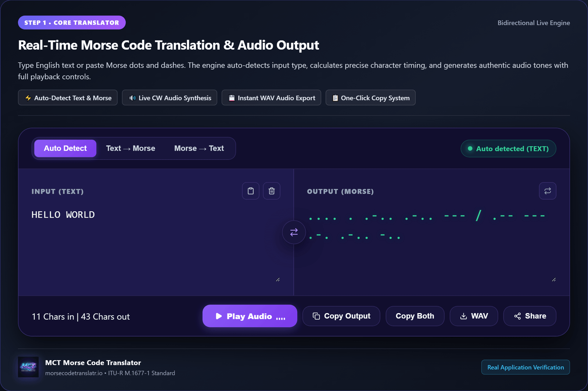Viewport: 588px width, 391px height.
Task: Open the Share option
Action: [530, 316]
